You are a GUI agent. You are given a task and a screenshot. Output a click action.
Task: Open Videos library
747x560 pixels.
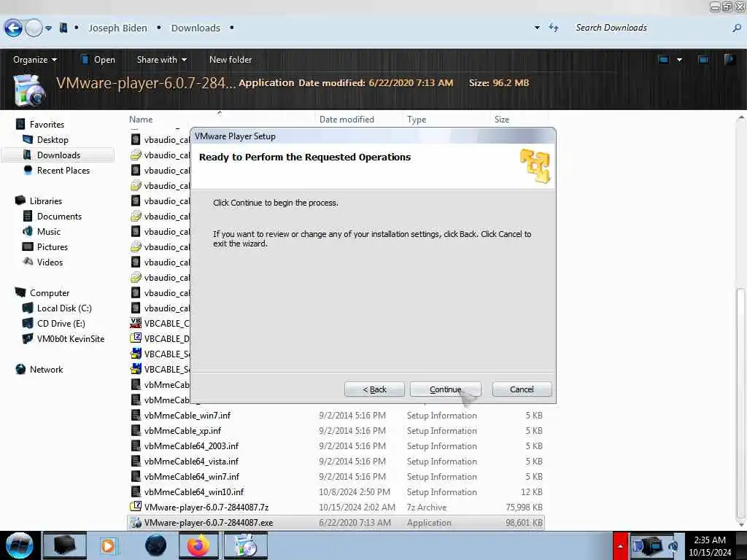click(50, 262)
